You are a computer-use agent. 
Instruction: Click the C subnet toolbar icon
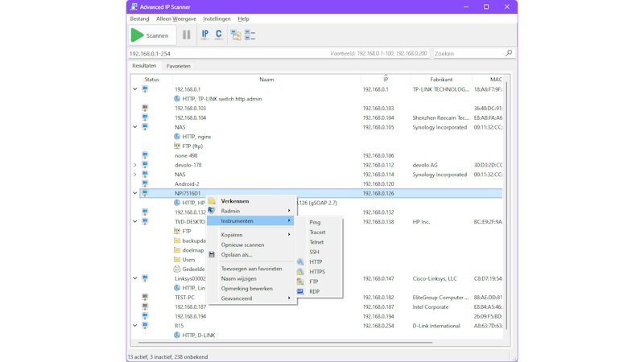click(x=219, y=35)
